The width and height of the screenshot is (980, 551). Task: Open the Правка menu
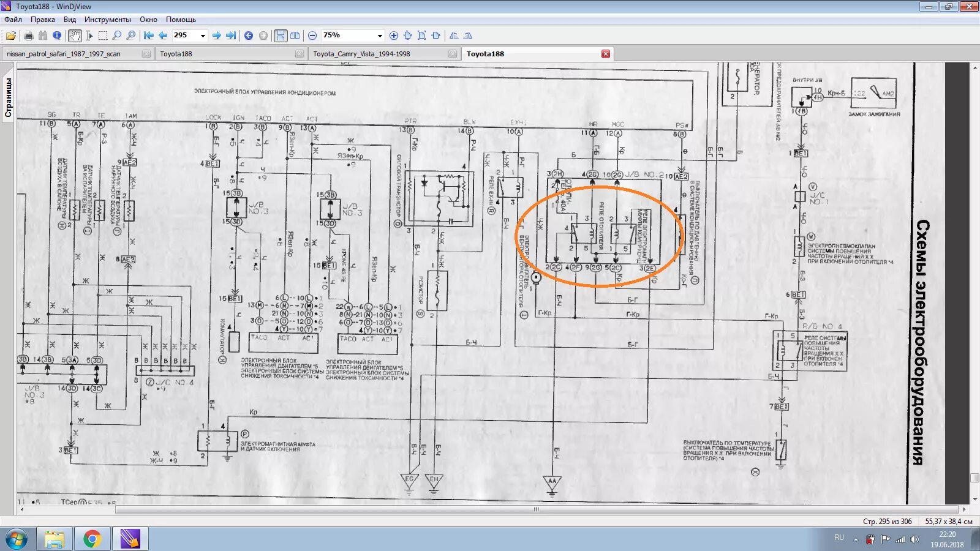[x=43, y=20]
